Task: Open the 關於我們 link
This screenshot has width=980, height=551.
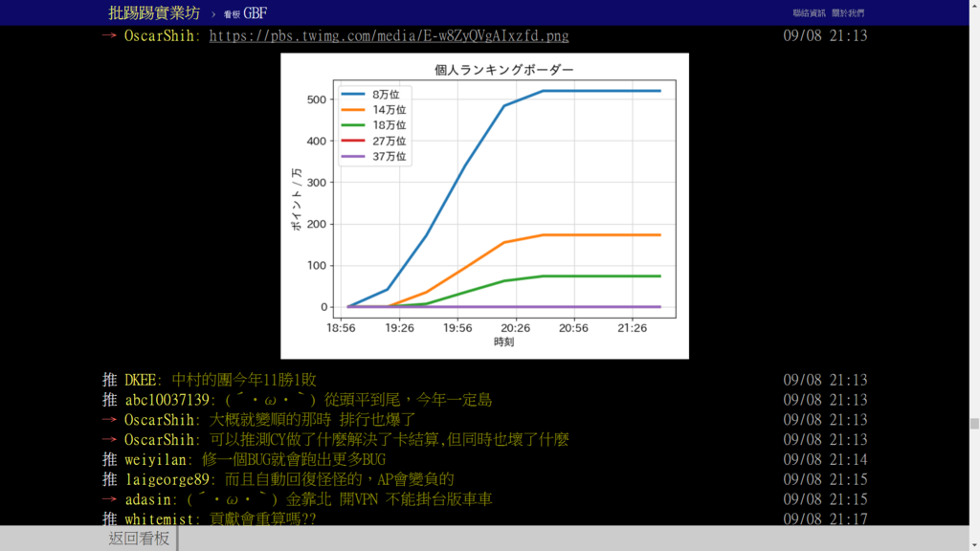Action: click(848, 13)
